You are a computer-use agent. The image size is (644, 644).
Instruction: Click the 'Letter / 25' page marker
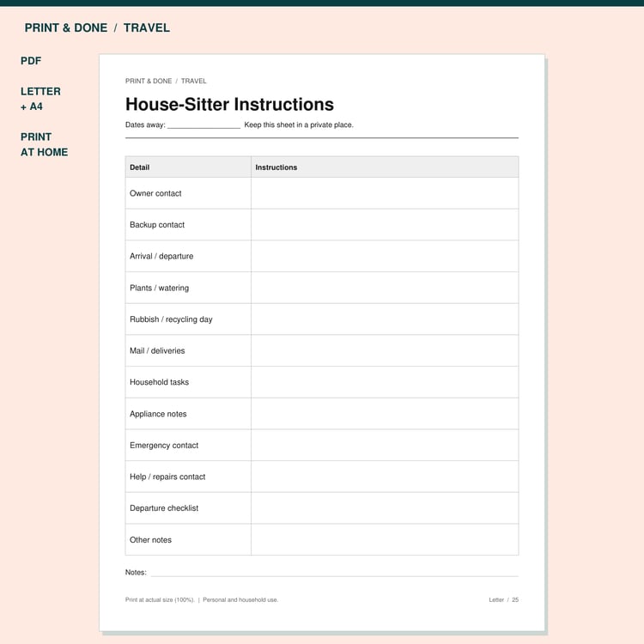503,600
